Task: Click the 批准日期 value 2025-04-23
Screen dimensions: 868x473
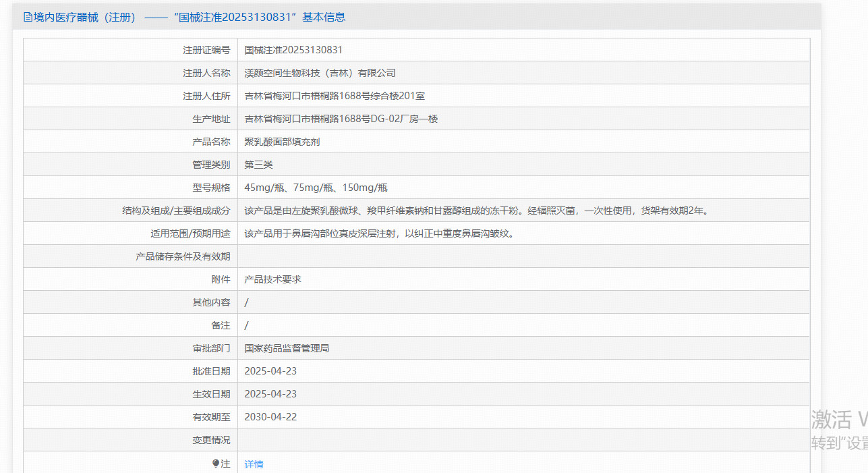Action: coord(270,371)
